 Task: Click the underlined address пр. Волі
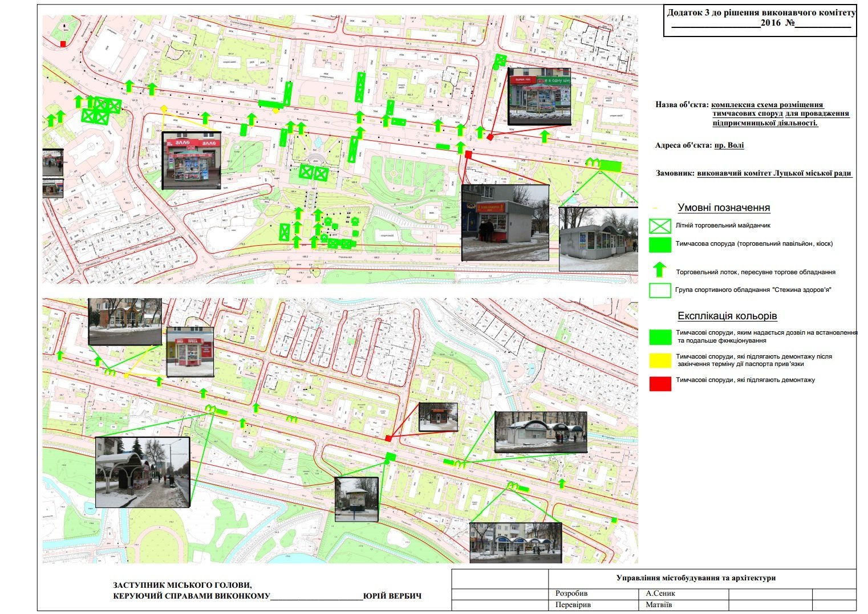[729, 145]
